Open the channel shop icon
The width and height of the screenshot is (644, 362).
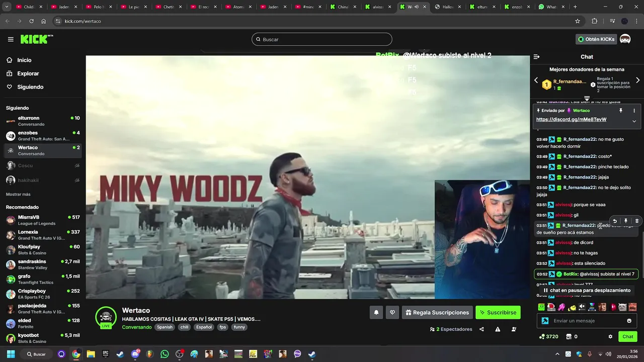(569, 336)
